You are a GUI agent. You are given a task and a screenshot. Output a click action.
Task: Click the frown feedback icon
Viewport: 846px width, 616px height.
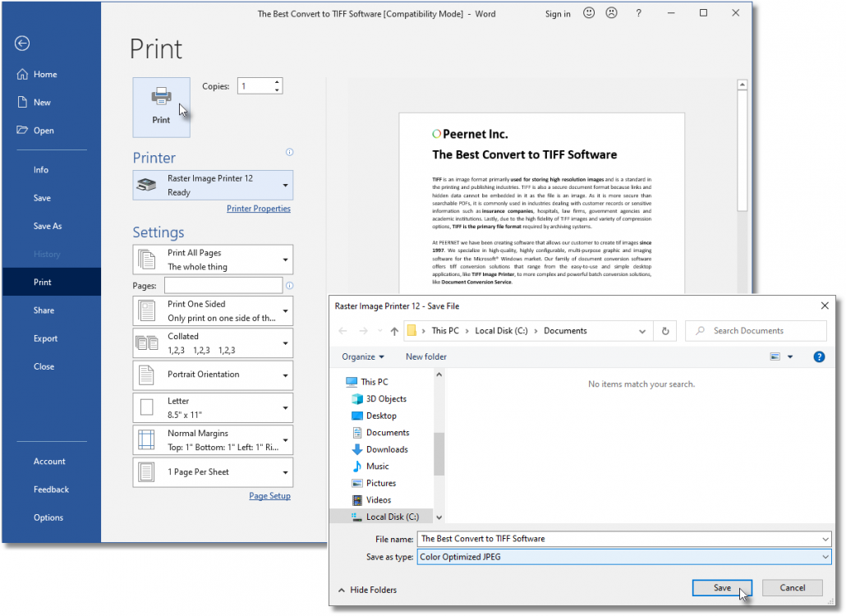point(611,13)
